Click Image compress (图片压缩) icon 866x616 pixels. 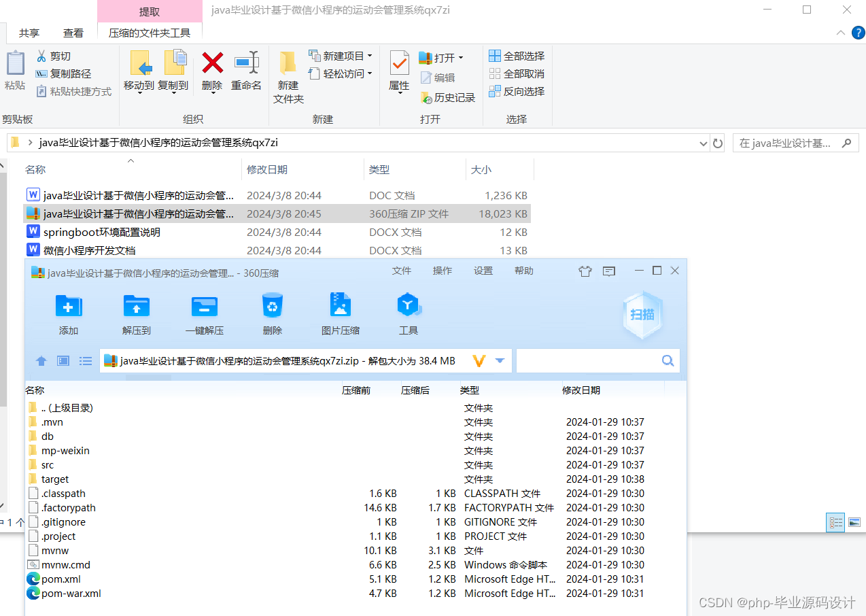click(340, 305)
